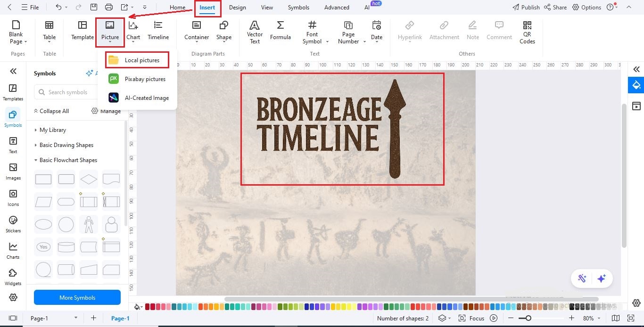Choose Local pictures from menu
Screen dimensions: 644x327
coord(137,60)
